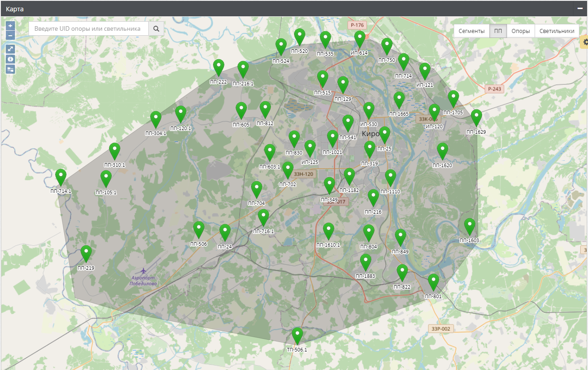Click the ПП-1629 map pin

click(x=476, y=118)
